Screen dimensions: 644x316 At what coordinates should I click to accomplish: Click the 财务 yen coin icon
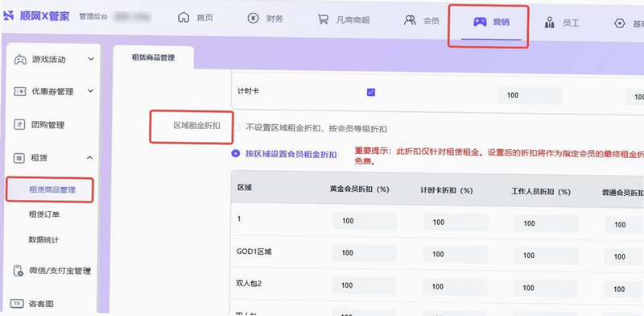tap(253, 18)
